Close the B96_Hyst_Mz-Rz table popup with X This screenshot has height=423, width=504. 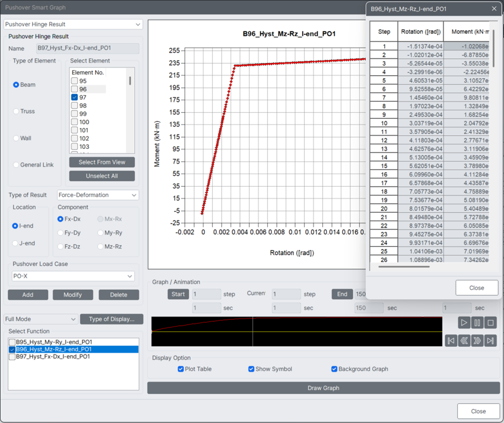[494, 9]
